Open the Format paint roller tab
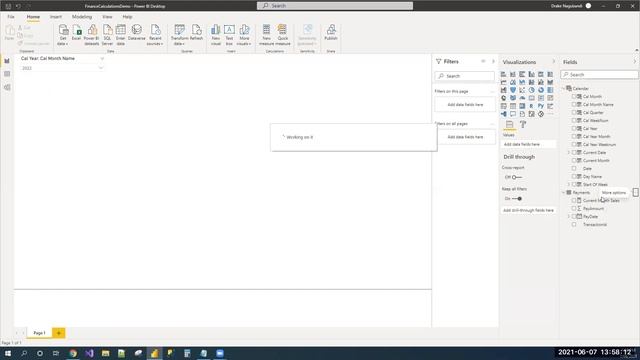The height and width of the screenshot is (360, 640). coord(523,124)
